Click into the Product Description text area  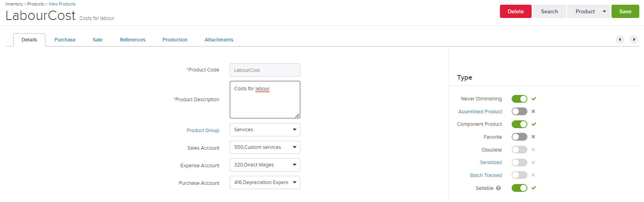[265, 100]
